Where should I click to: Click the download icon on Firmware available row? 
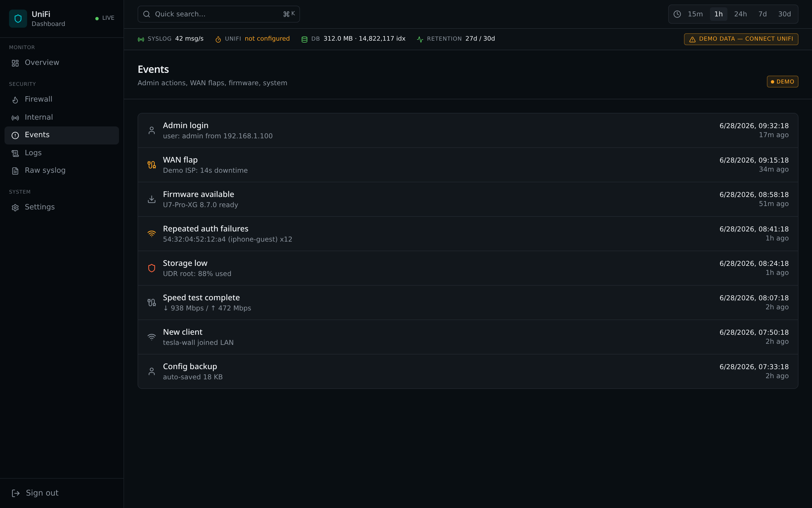click(x=152, y=199)
